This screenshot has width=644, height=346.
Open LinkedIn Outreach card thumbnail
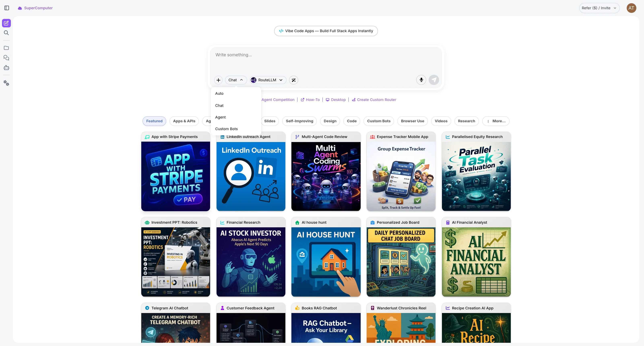[251, 176]
